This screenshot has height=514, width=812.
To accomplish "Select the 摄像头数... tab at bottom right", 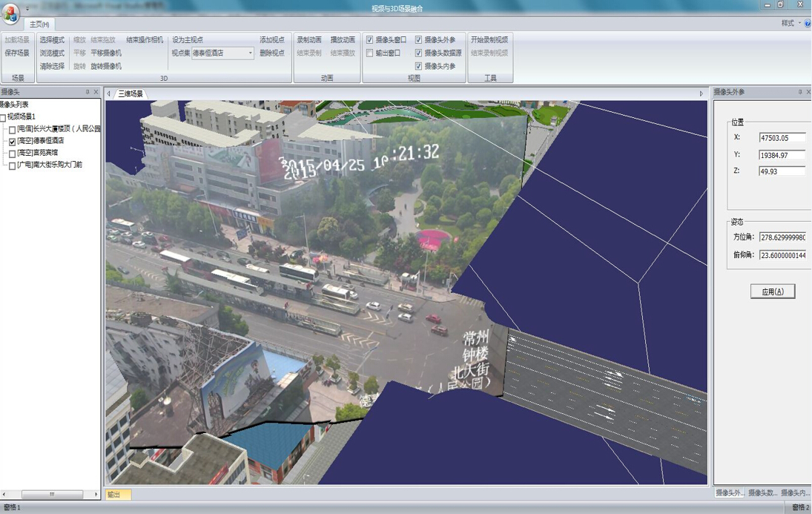I will 762,492.
